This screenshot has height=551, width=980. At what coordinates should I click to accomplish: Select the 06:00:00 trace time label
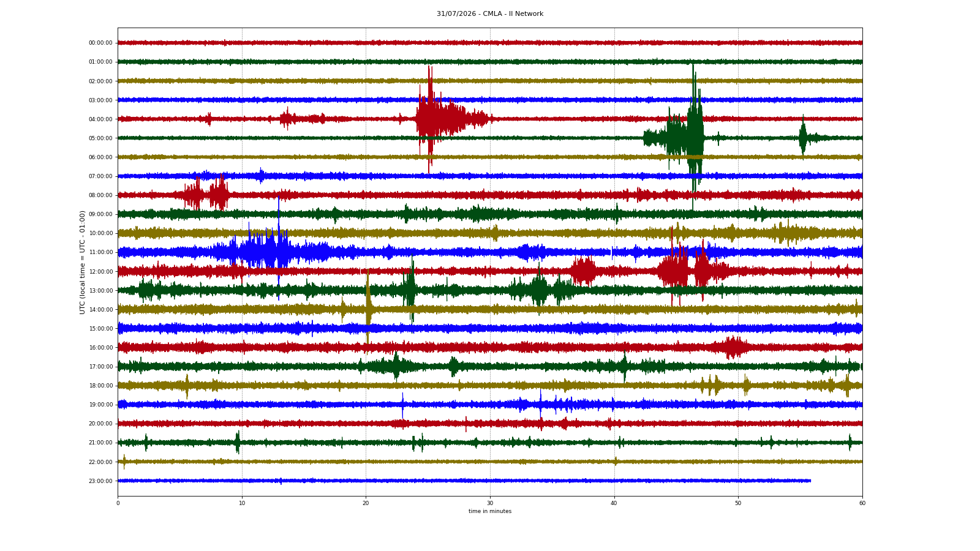pos(100,157)
